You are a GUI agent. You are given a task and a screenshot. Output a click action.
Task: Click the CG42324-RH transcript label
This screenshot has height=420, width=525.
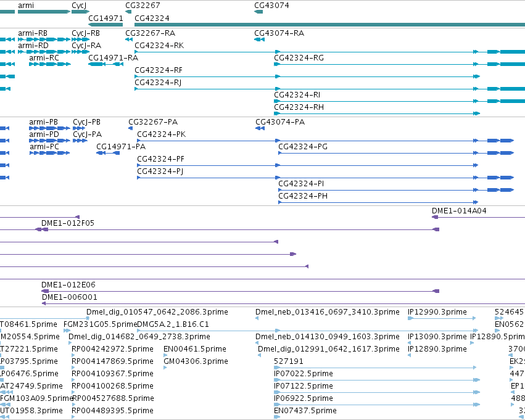click(299, 107)
